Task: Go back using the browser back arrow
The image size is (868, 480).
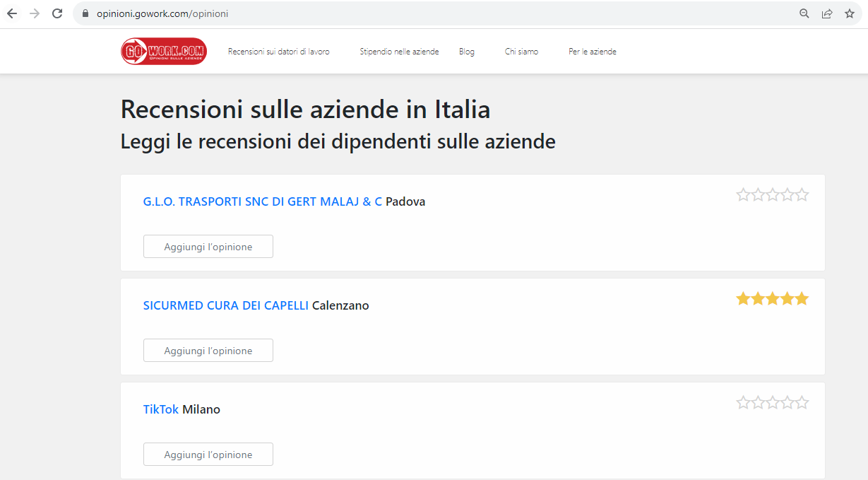Action: tap(12, 13)
